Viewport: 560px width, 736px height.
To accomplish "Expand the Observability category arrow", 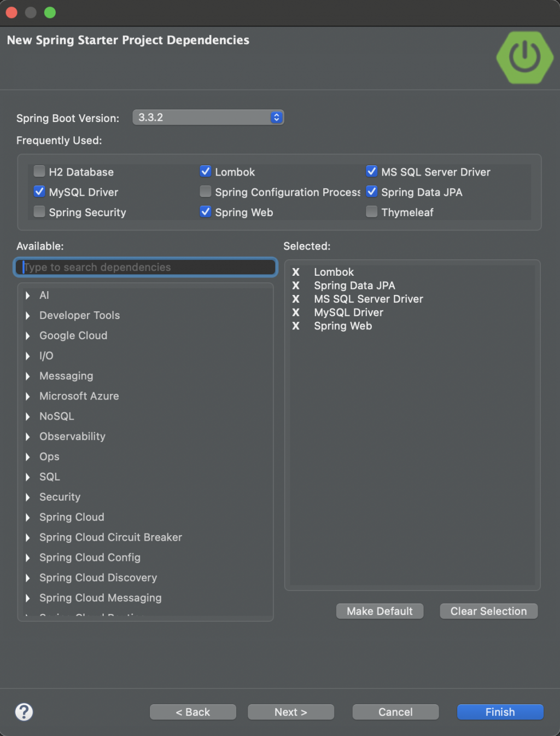I will click(x=28, y=437).
